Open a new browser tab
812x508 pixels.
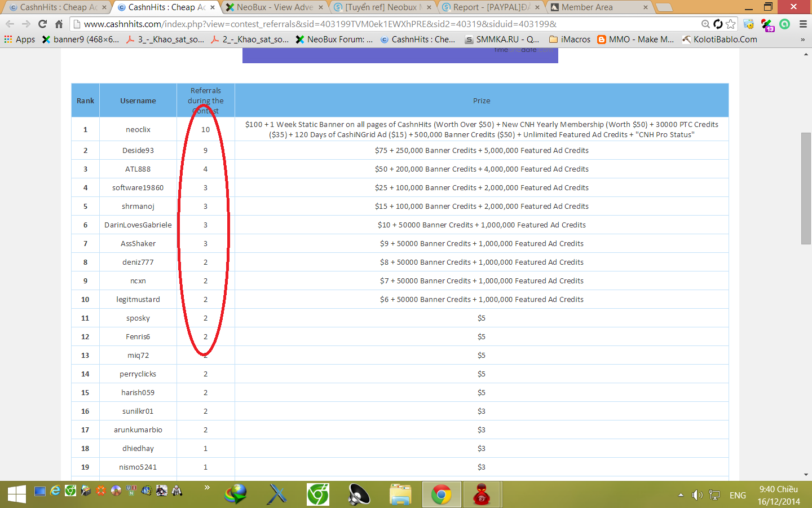tap(664, 7)
